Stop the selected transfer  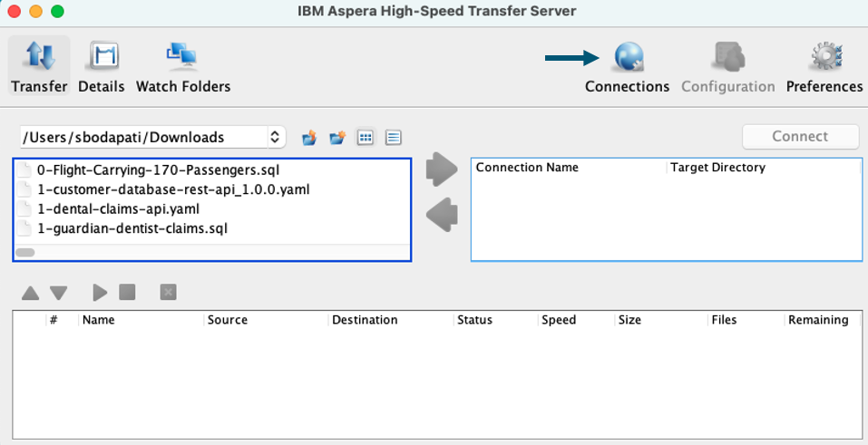click(x=127, y=292)
